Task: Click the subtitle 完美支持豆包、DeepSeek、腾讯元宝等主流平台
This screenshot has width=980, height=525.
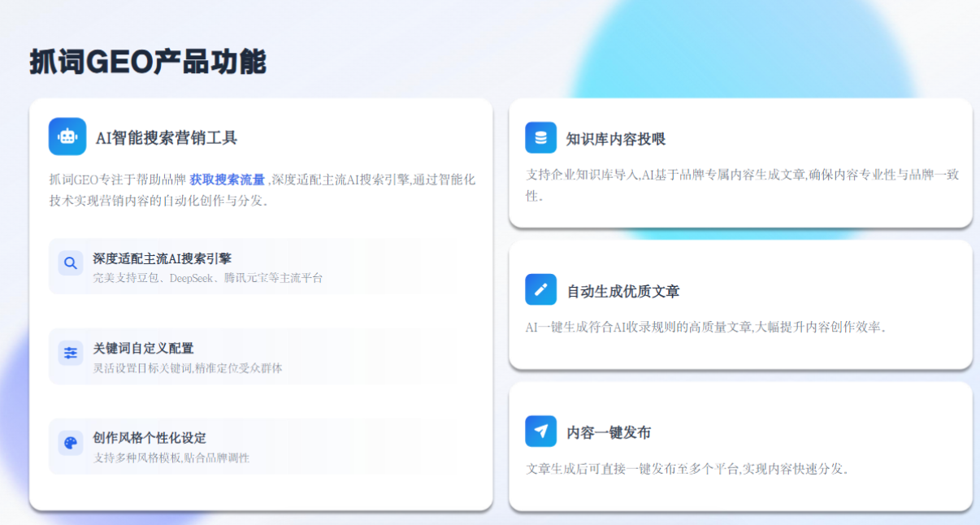Action: (208, 278)
